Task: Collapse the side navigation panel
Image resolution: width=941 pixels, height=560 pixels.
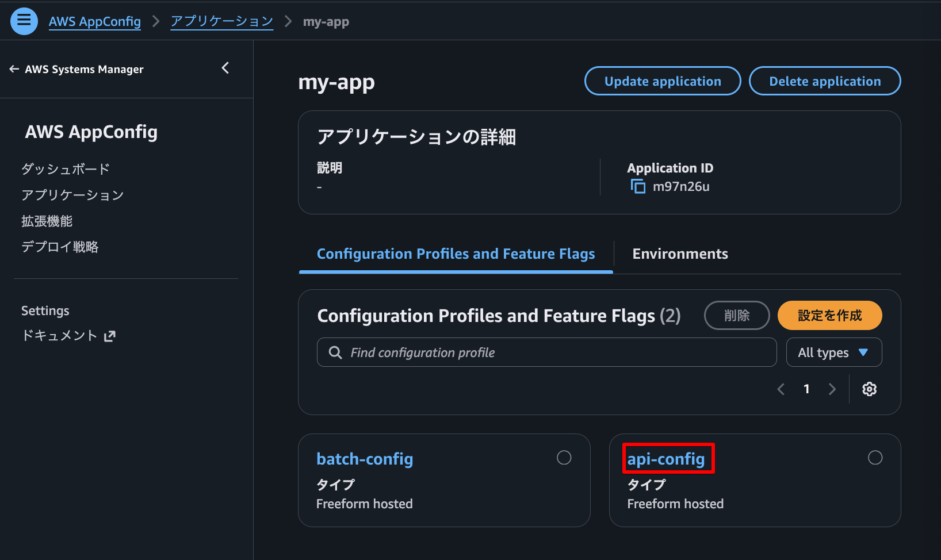Action: 225,68
